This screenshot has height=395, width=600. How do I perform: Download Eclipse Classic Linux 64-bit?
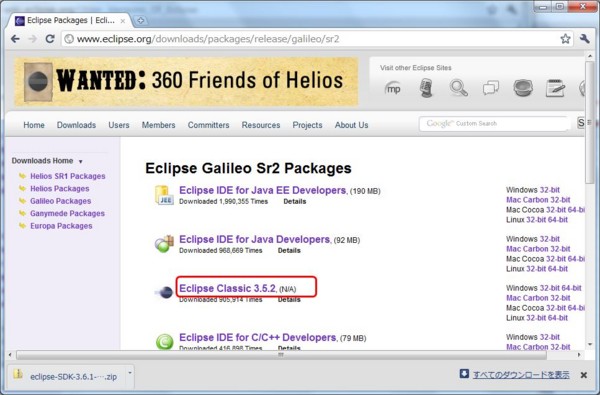click(x=558, y=318)
